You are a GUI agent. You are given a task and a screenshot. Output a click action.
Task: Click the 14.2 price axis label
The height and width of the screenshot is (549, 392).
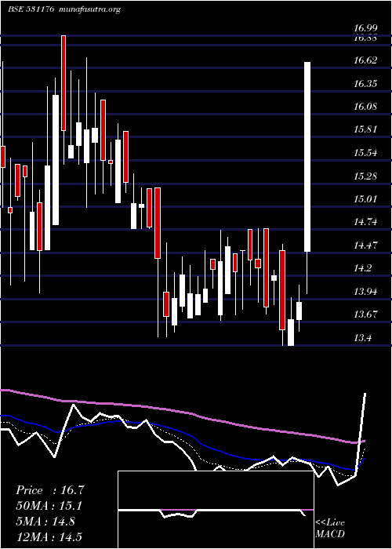point(362,268)
